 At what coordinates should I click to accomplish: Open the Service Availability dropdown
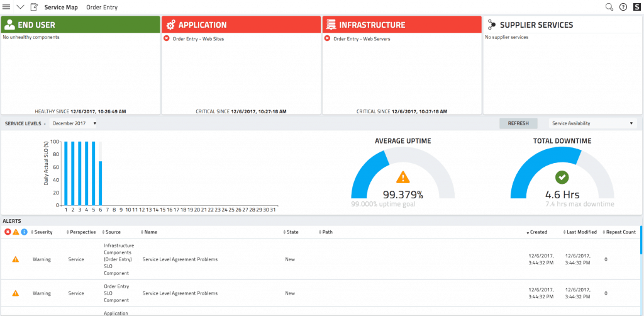(593, 123)
